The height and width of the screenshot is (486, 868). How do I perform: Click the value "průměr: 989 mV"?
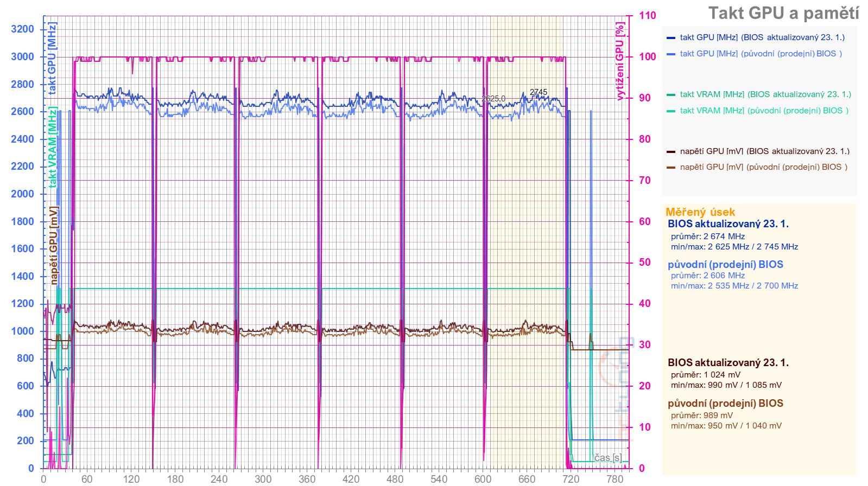[702, 415]
